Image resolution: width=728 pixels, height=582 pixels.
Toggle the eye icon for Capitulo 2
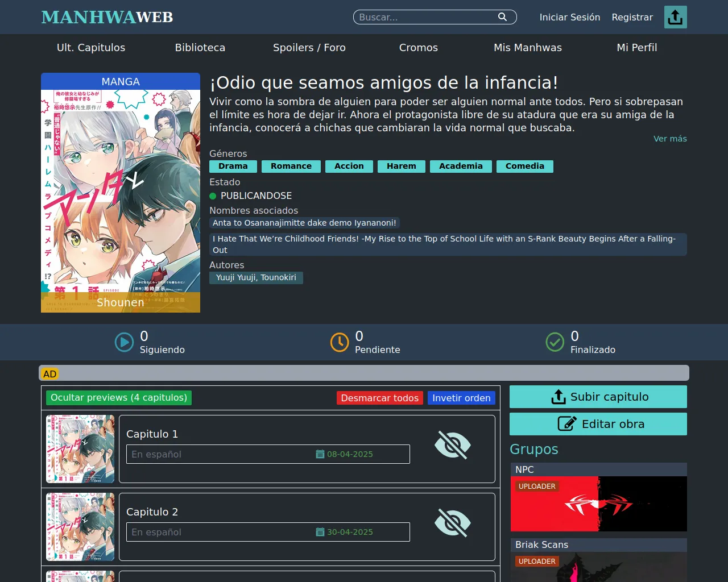coord(453,523)
